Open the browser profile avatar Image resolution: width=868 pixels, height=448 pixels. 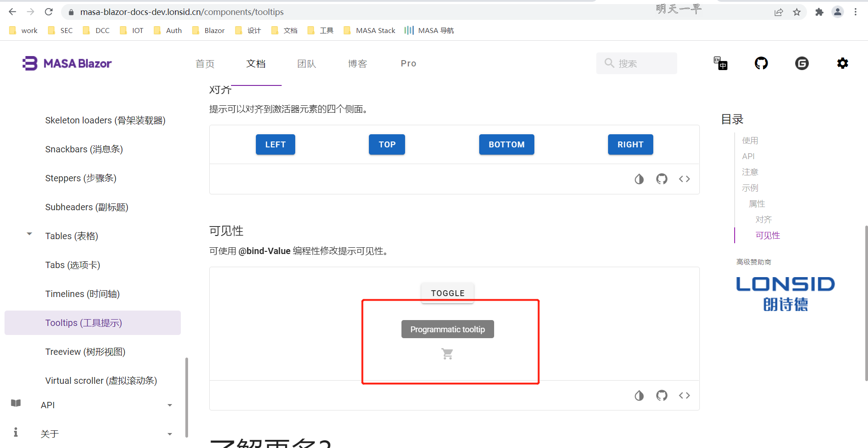click(838, 12)
